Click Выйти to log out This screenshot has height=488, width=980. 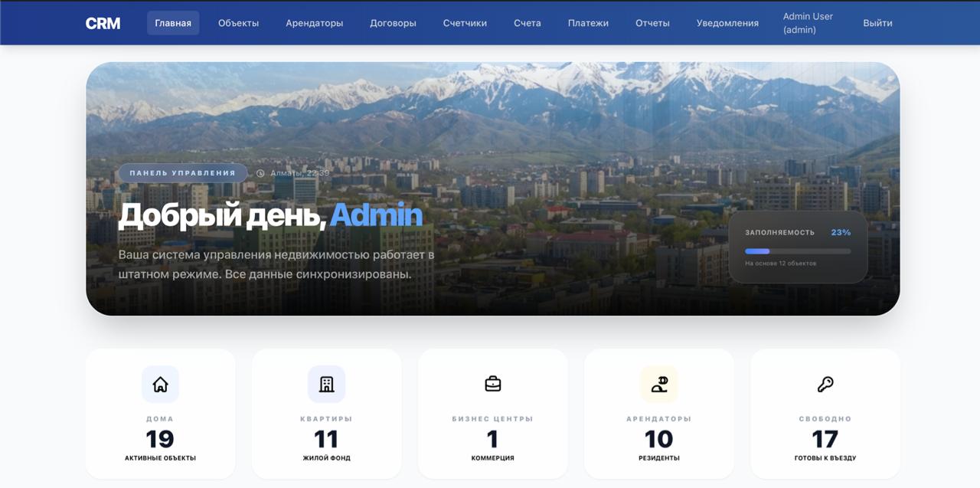(877, 22)
